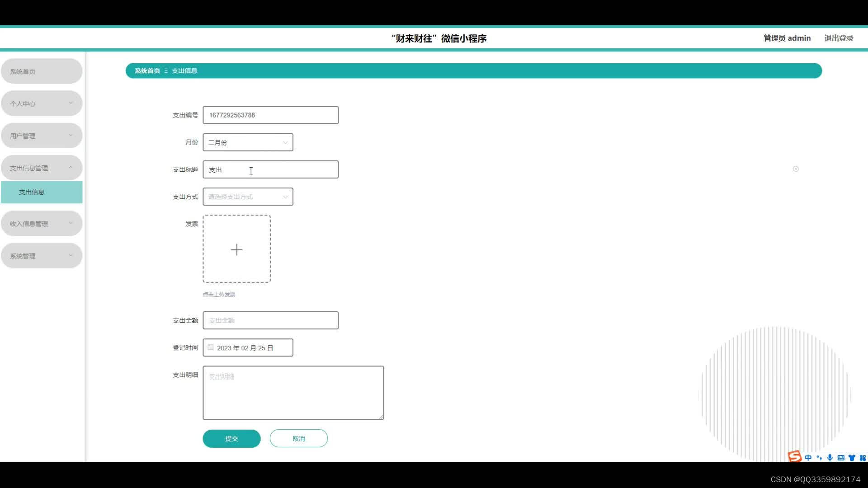868x488 pixels.
Task: Expand the 个人中心 menu section
Action: coord(41,103)
